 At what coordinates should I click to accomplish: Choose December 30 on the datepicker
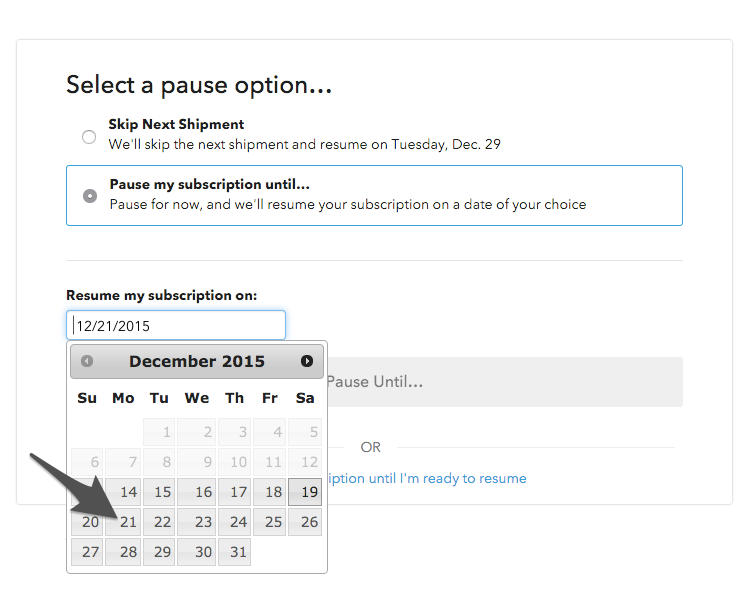(x=197, y=552)
